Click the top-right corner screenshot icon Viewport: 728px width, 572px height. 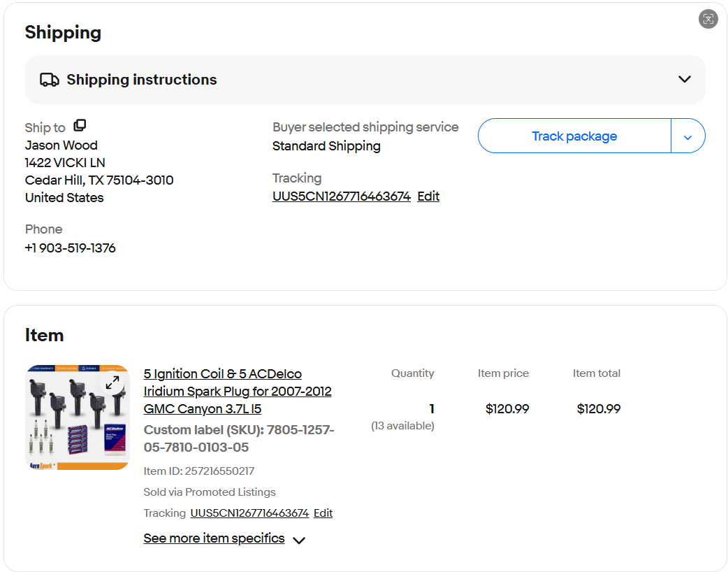(x=708, y=19)
